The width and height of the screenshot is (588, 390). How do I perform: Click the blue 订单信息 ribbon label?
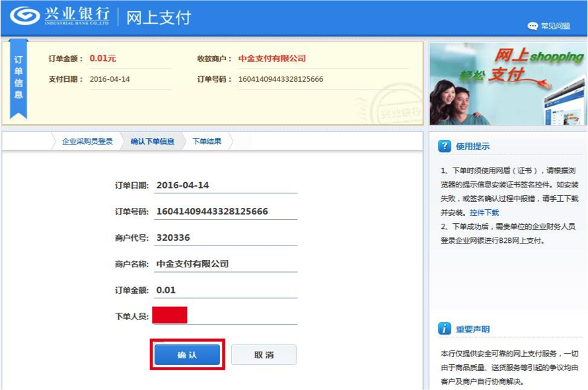tap(18, 77)
